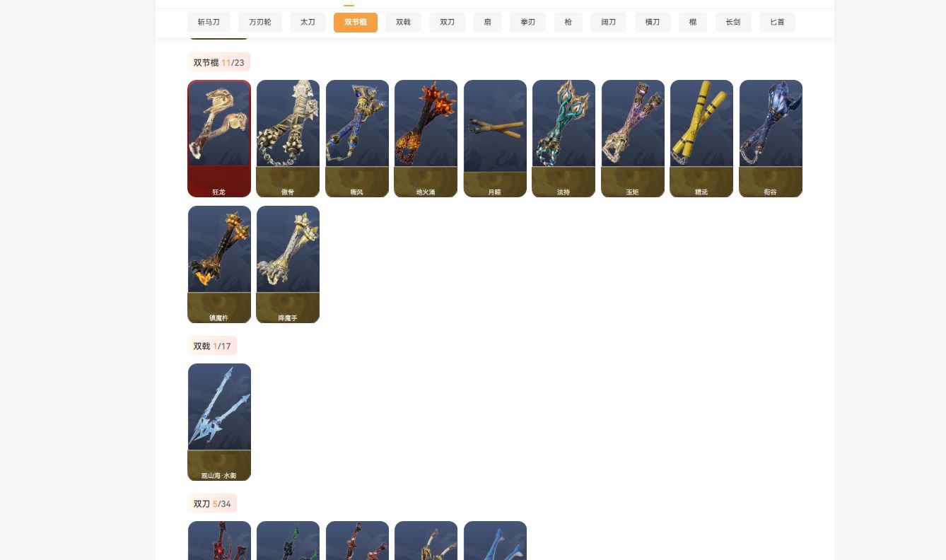Open the 拳刃 weapon tab
The height and width of the screenshot is (560, 946).
[528, 23]
